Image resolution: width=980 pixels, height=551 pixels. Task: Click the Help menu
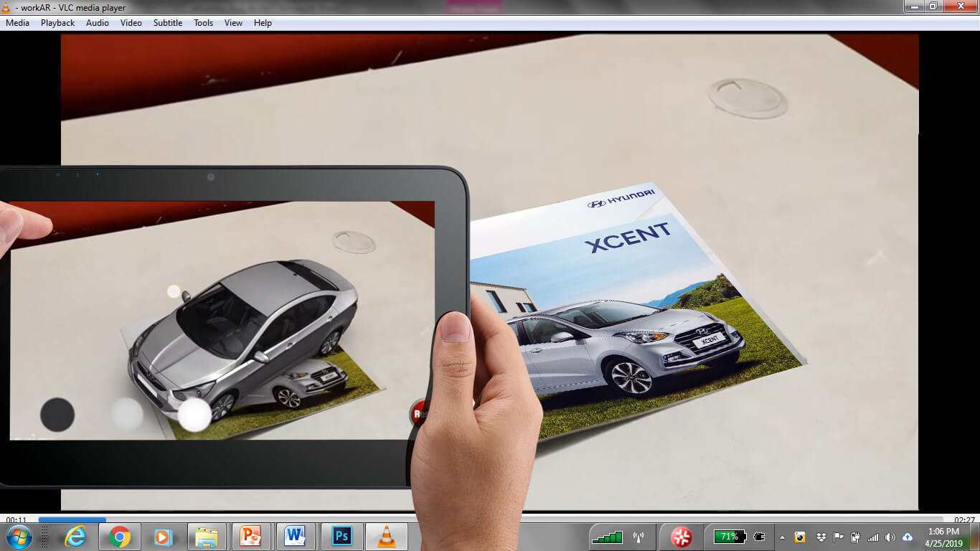[263, 23]
